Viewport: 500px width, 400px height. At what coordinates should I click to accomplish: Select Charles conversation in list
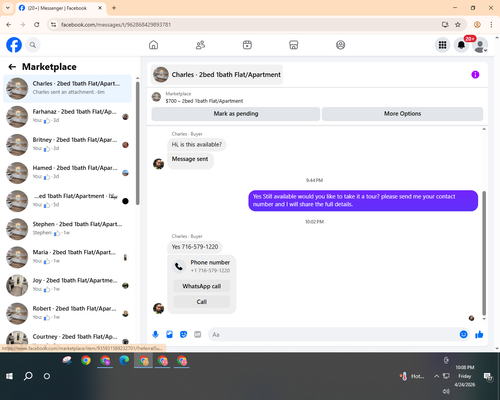67,89
